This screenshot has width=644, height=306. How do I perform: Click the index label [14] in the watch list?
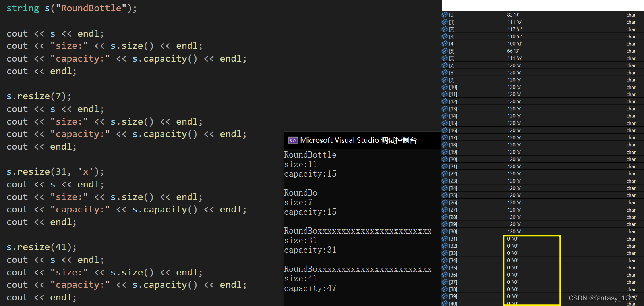pyautogui.click(x=453, y=116)
